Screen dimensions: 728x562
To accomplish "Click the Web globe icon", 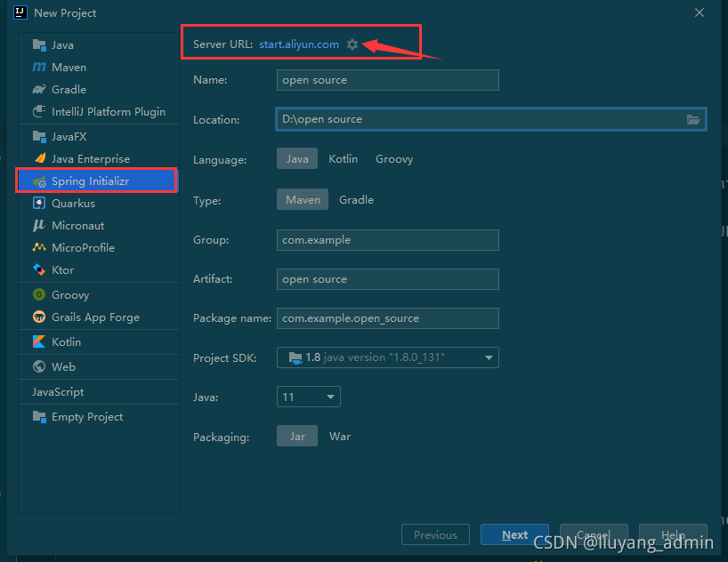I will [39, 366].
